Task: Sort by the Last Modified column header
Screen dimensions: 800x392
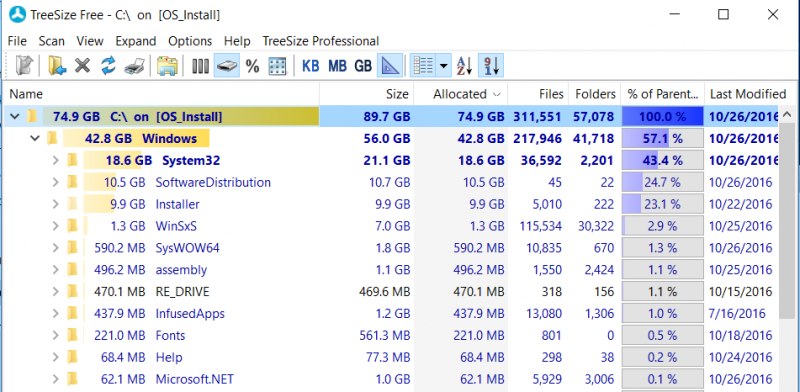Action: [748, 94]
